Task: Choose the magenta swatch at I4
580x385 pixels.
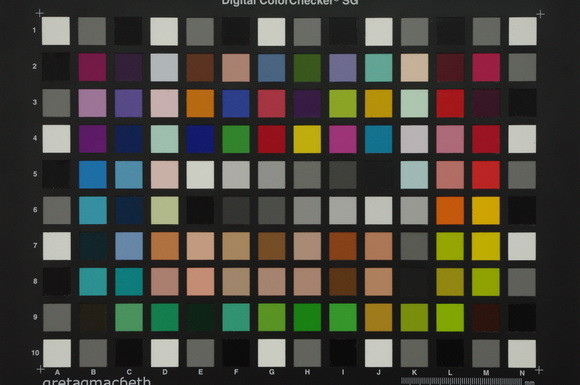Action: (x=343, y=139)
